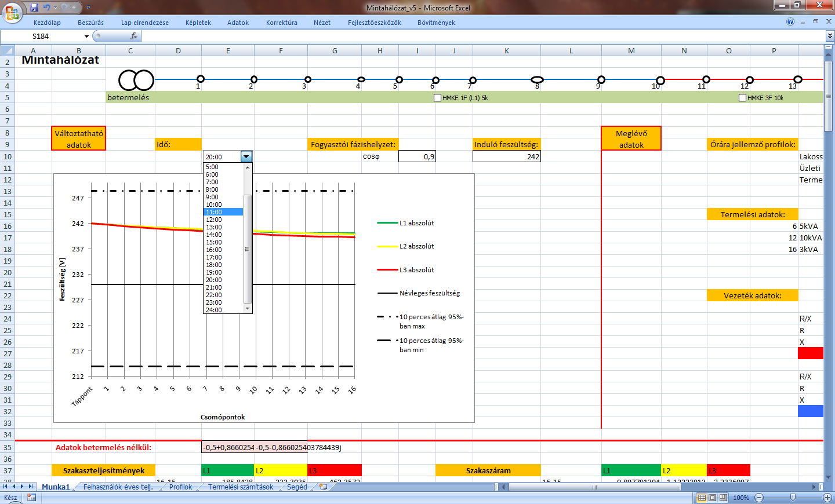This screenshot has width=835, height=504.
Task: Click the Csomópontok axis title
Action: (x=223, y=417)
